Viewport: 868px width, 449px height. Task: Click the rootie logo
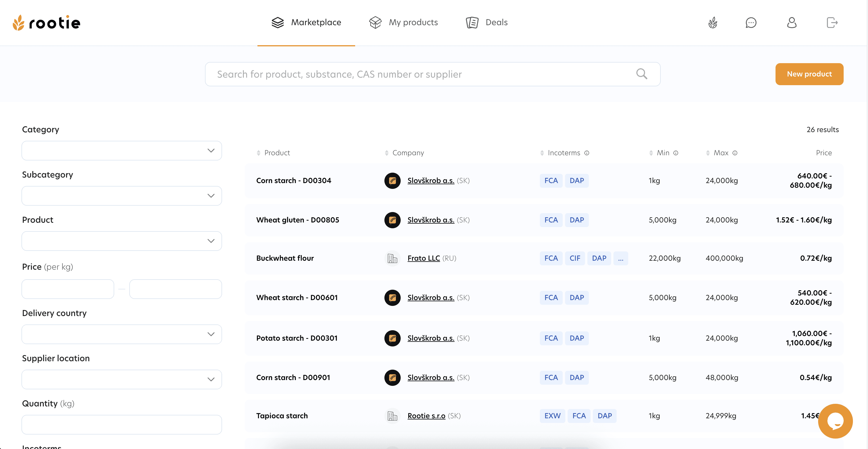click(46, 23)
